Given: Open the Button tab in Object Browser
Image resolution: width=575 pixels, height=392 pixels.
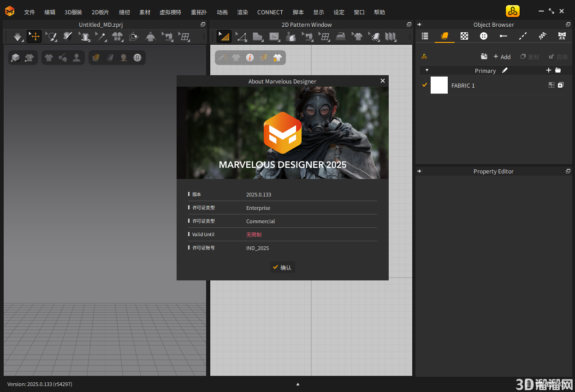Looking at the screenshot, I should [x=484, y=36].
